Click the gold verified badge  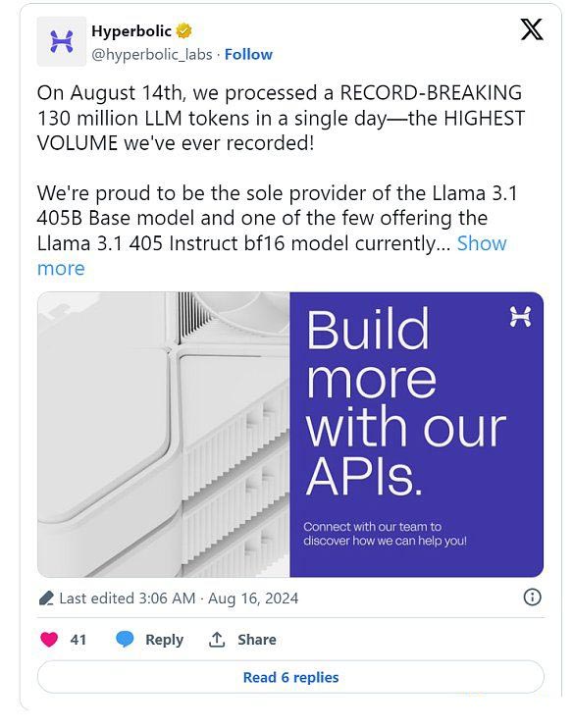184,31
